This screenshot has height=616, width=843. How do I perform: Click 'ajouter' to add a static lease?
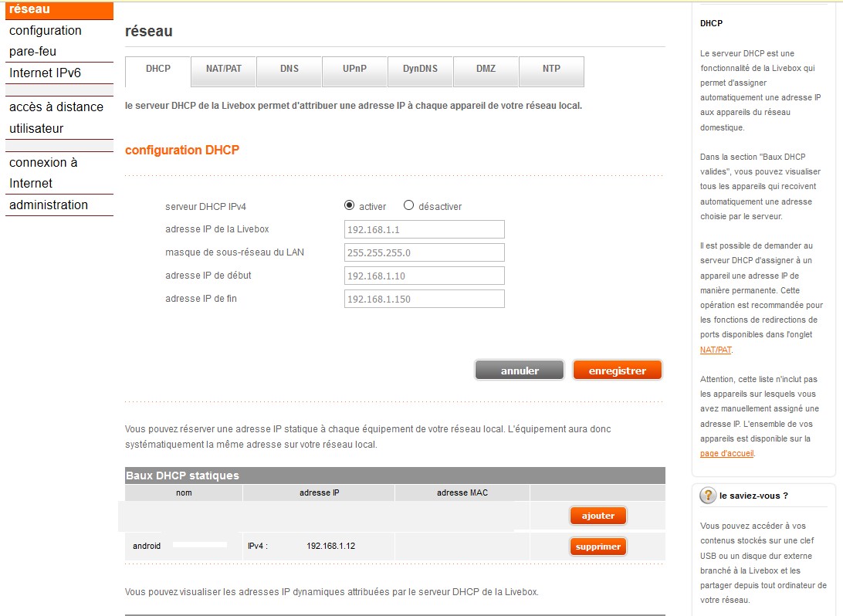tap(598, 515)
